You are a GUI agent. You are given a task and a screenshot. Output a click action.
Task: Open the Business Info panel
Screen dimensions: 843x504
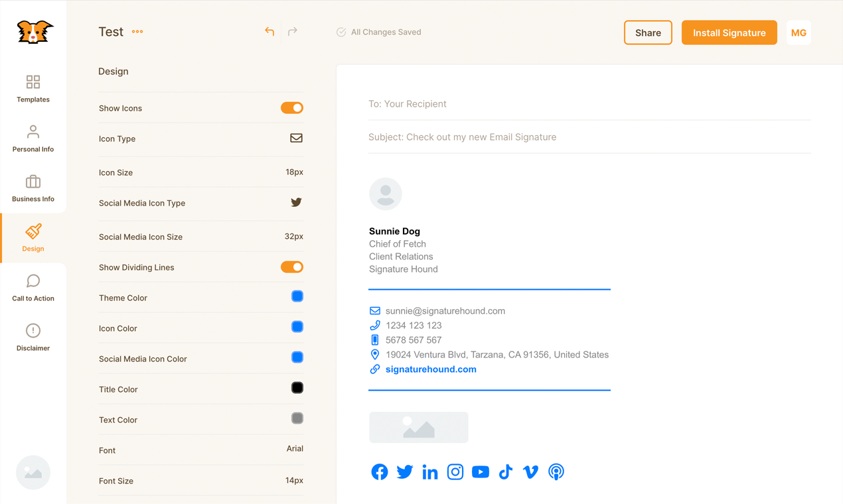[33, 188]
